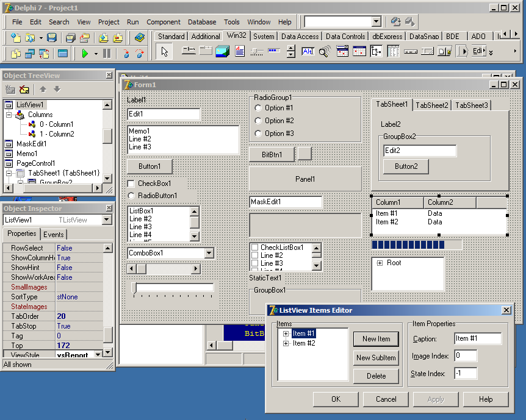Expand the Root tree node
Screen dimensions: 526x420
coord(380,263)
